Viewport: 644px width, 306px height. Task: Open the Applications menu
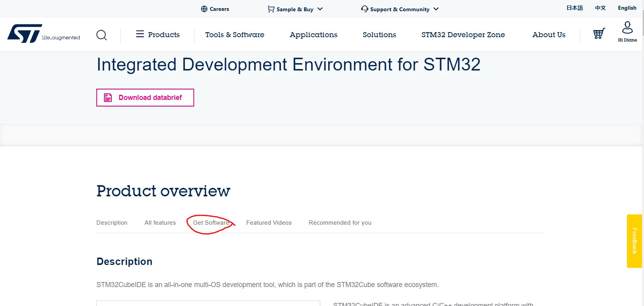(314, 35)
